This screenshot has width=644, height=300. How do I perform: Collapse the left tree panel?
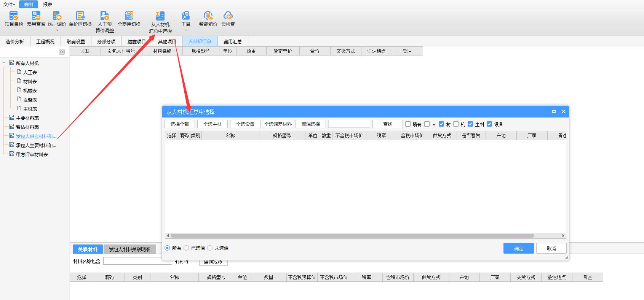pyautogui.click(x=62, y=52)
